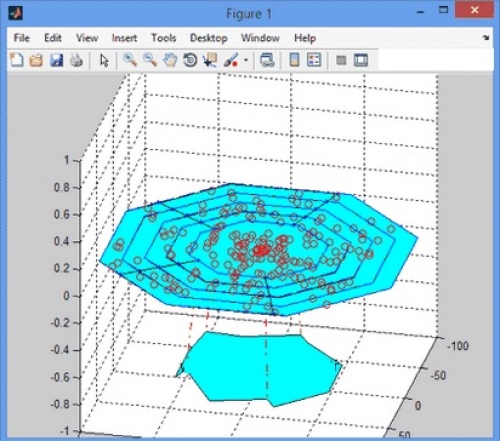Toggle the Brush data tool

tap(231, 60)
